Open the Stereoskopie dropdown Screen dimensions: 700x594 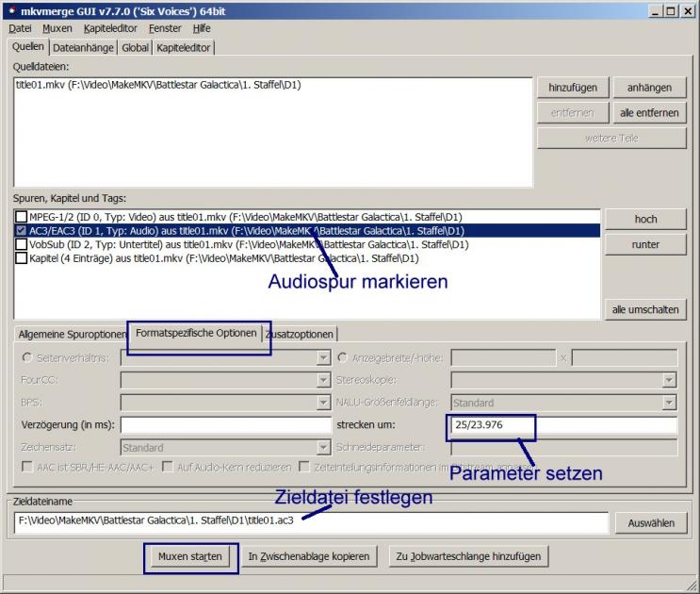click(669, 380)
